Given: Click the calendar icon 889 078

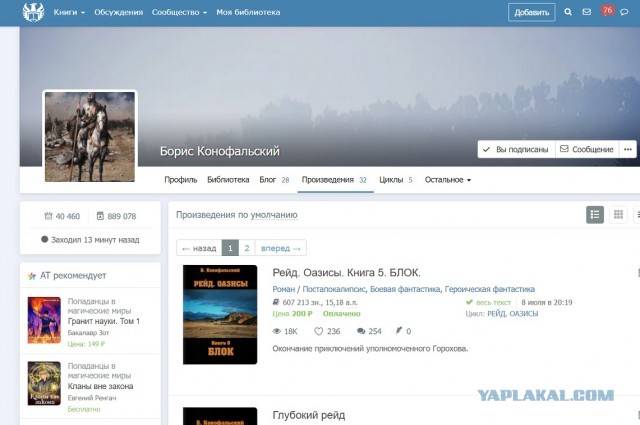Looking at the screenshot, I should pos(100,216).
